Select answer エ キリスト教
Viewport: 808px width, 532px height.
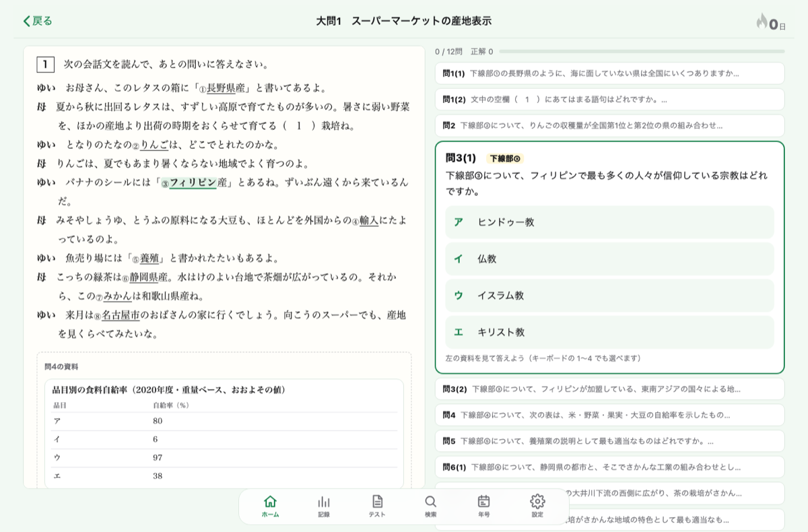pyautogui.click(x=609, y=332)
